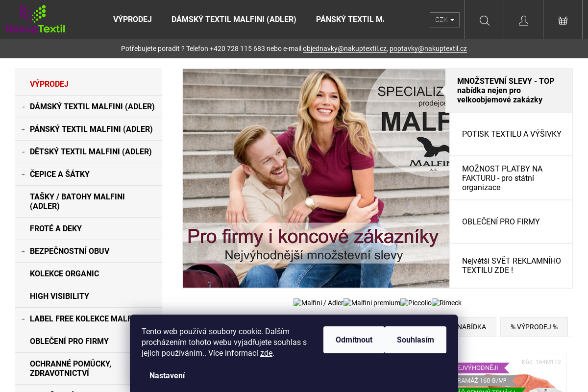Select the Rimeck brand logo
588x392 pixels.
[446, 303]
